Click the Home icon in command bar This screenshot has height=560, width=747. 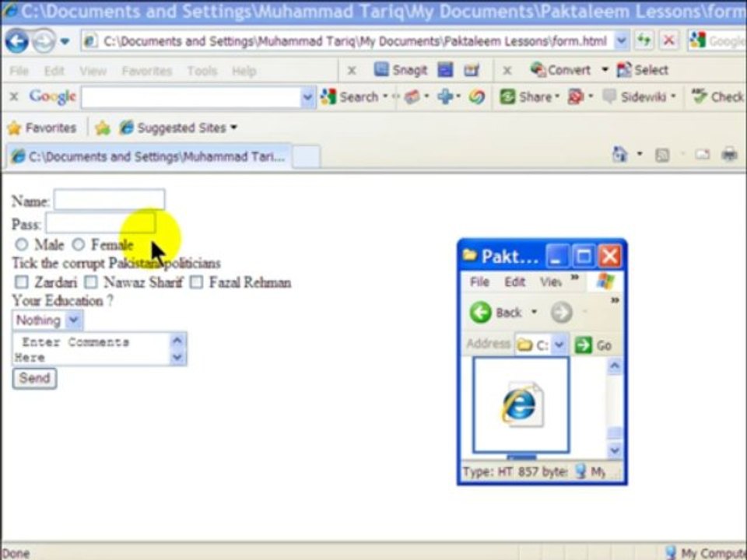[620, 154]
